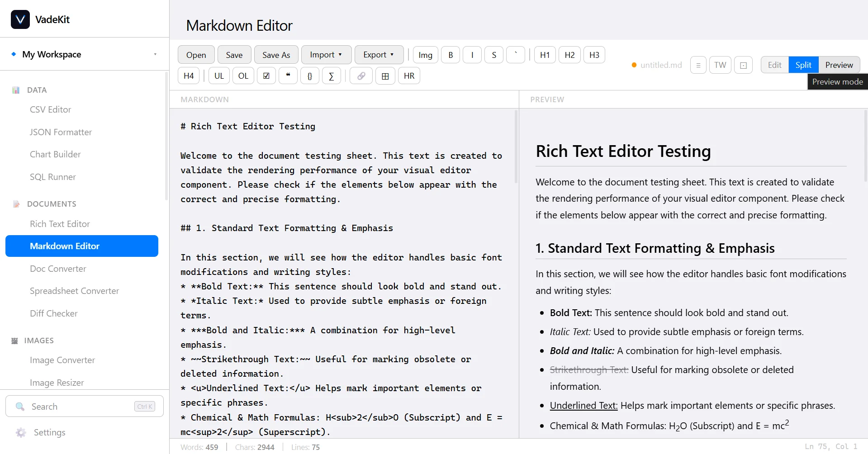The width and height of the screenshot is (868, 454).
Task: Apply strikethrough with the S button
Action: pyautogui.click(x=494, y=55)
